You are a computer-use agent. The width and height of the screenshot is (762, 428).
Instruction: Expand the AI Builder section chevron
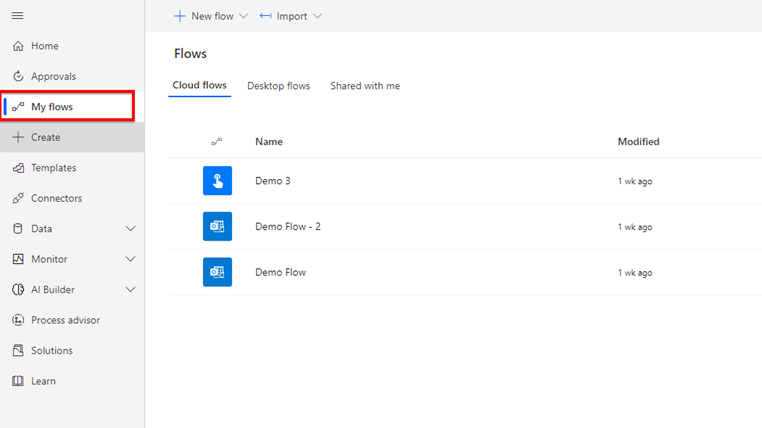(130, 290)
